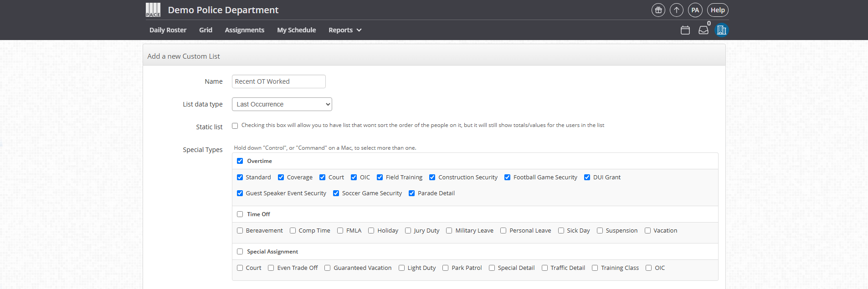
Task: Click the PACE logo icon
Action: [153, 10]
